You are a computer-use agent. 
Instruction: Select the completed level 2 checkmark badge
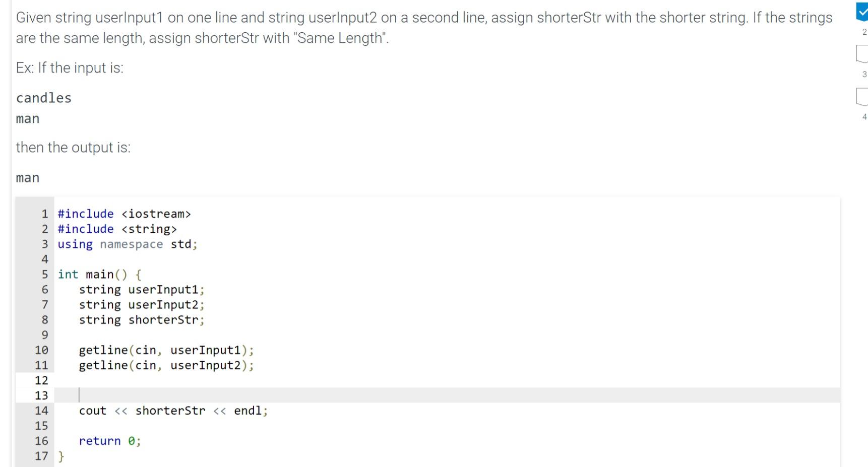[x=862, y=12]
